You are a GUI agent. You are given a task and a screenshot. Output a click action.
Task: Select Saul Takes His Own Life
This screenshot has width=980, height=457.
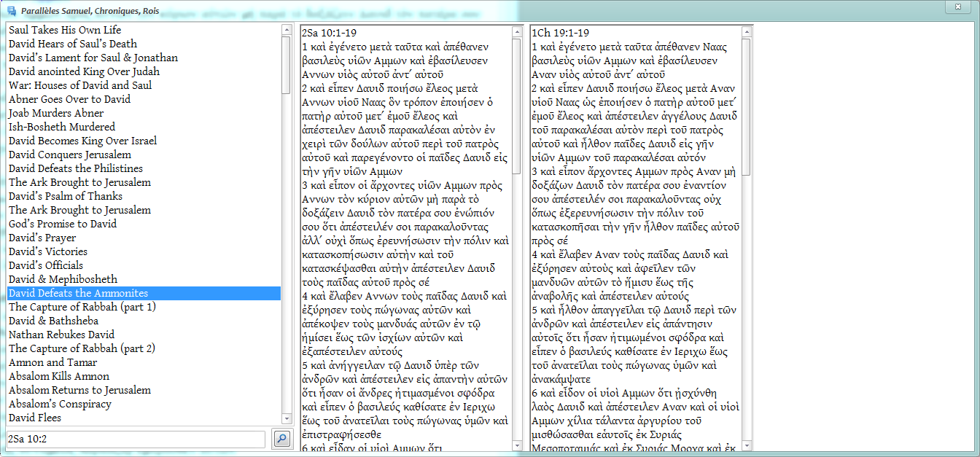tap(144, 30)
